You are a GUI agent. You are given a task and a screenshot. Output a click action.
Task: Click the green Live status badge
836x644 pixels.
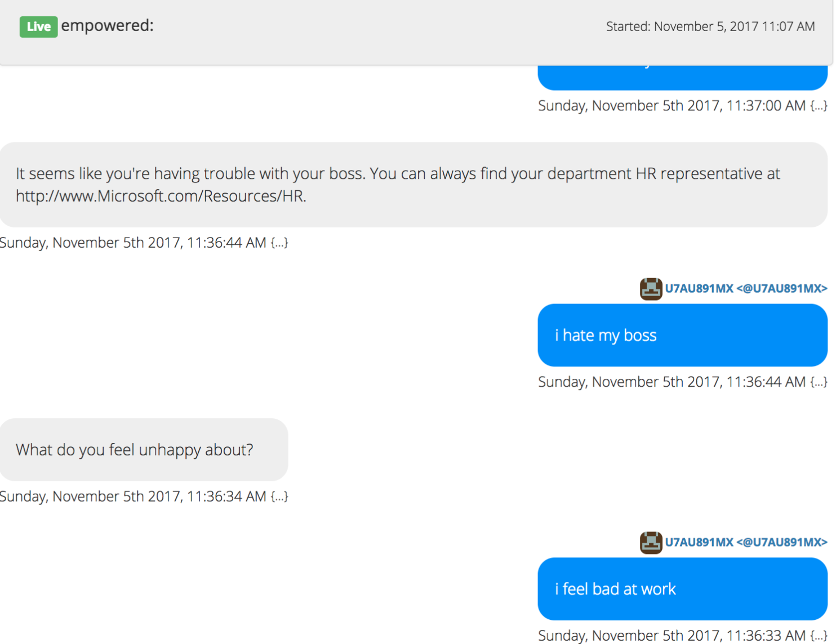pos(38,26)
